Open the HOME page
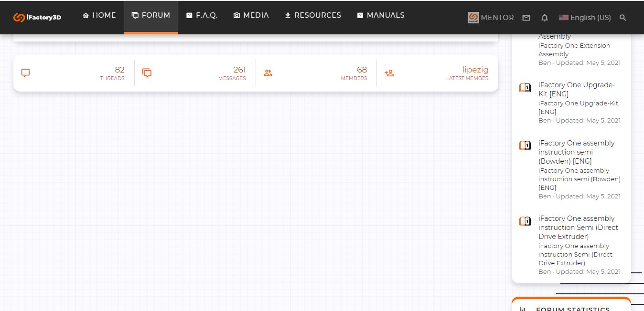This screenshot has width=644, height=311. 99,15
